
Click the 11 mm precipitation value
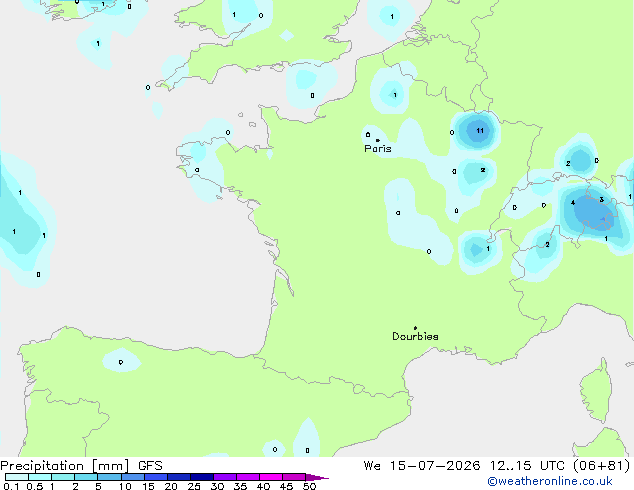coord(480,131)
